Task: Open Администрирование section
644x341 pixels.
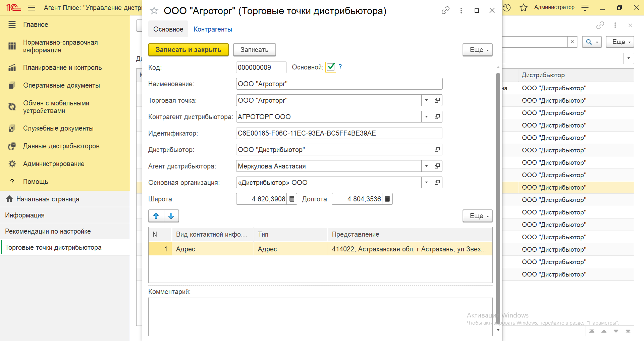Action: pos(65,164)
